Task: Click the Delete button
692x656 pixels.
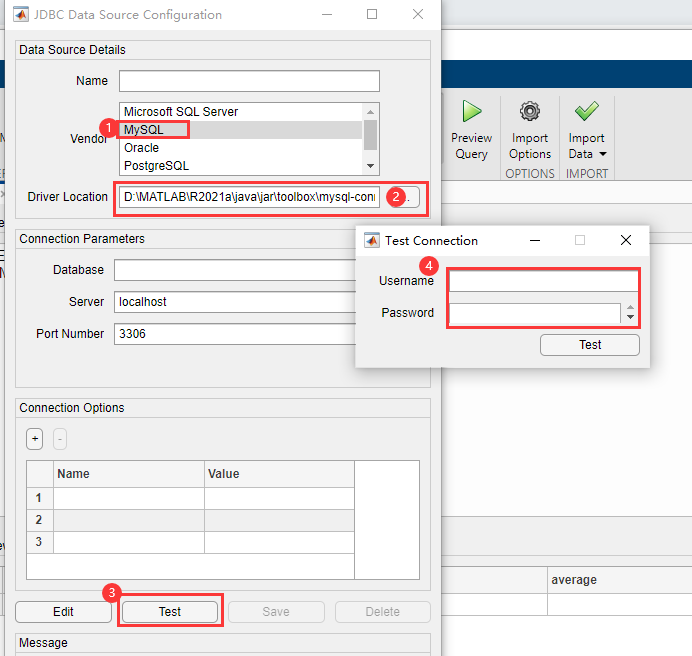Action: pyautogui.click(x=383, y=612)
